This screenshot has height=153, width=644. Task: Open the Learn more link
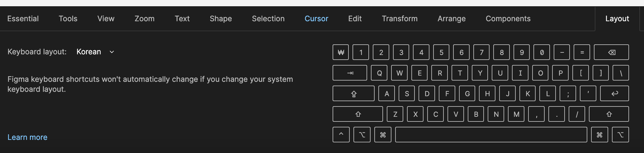click(x=27, y=137)
